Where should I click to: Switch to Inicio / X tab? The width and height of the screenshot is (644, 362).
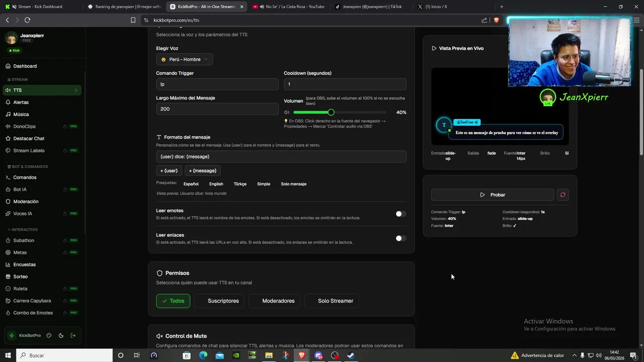point(454,7)
